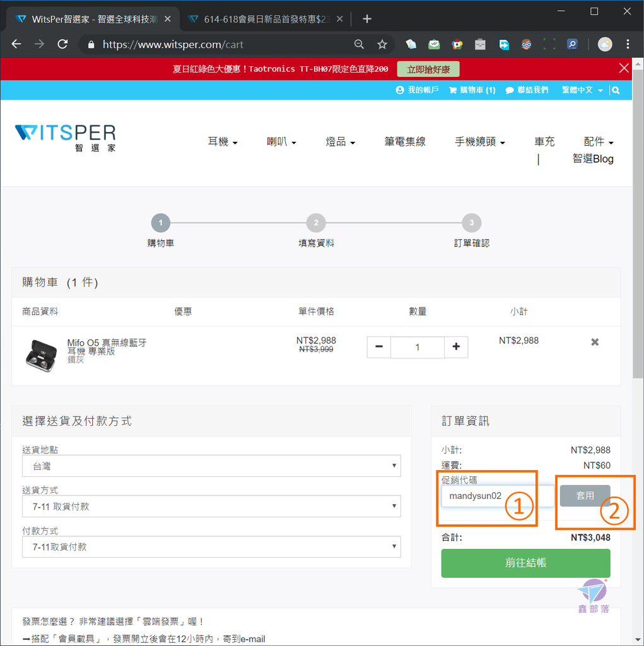Screen dimensions: 644x646
Task: Open 購物車 (1) cart link
Action: (472, 90)
